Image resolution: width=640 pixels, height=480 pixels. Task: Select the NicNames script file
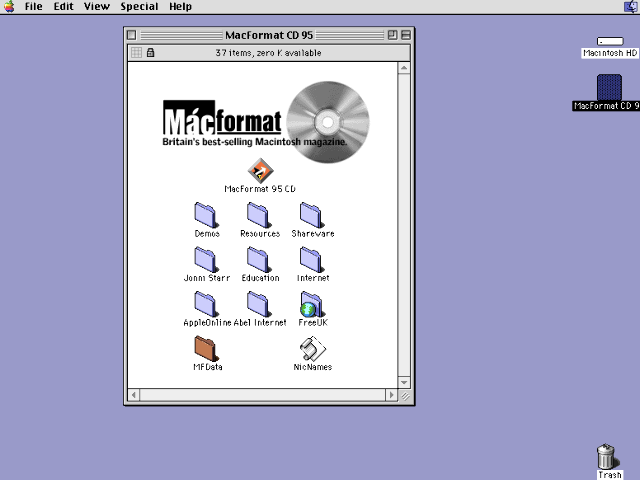(x=313, y=349)
